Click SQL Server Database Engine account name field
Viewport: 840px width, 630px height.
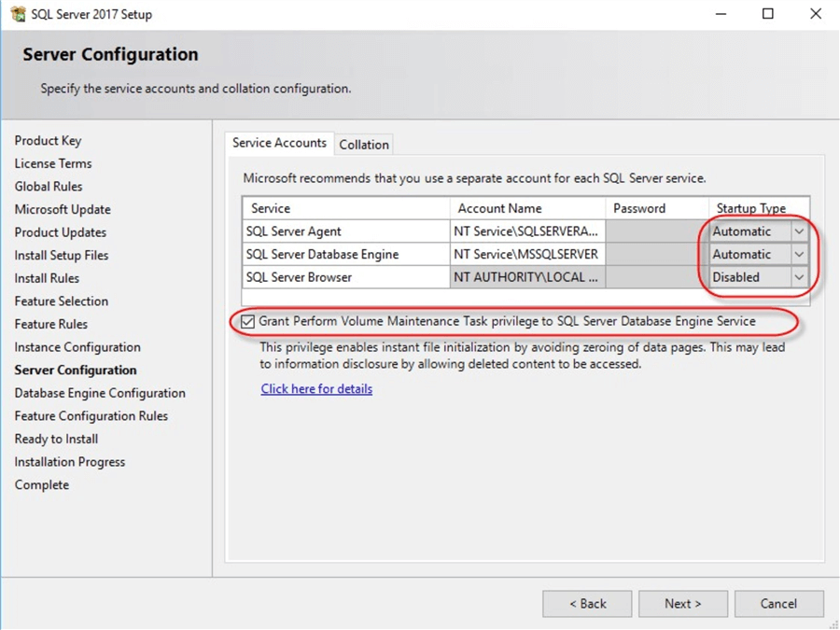[x=525, y=254]
